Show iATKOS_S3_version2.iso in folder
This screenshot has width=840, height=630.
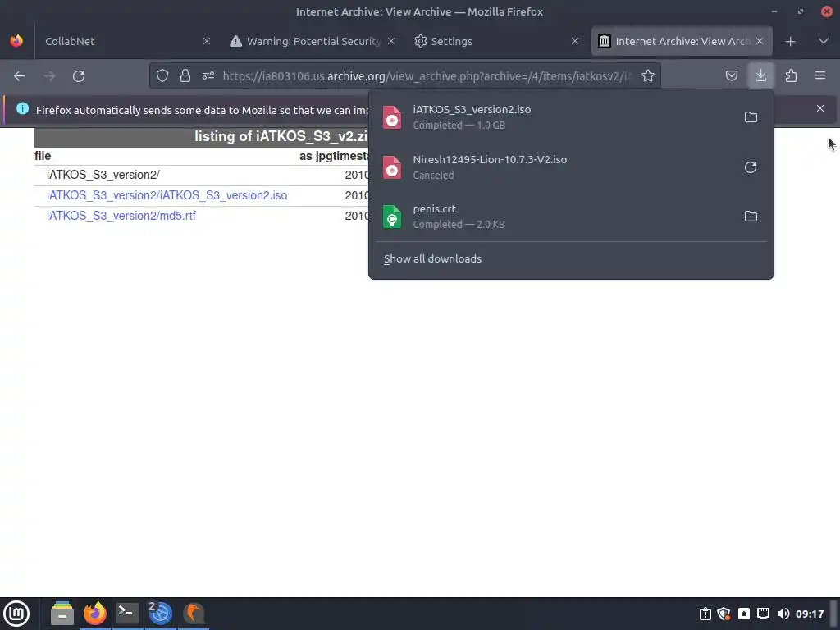click(751, 116)
